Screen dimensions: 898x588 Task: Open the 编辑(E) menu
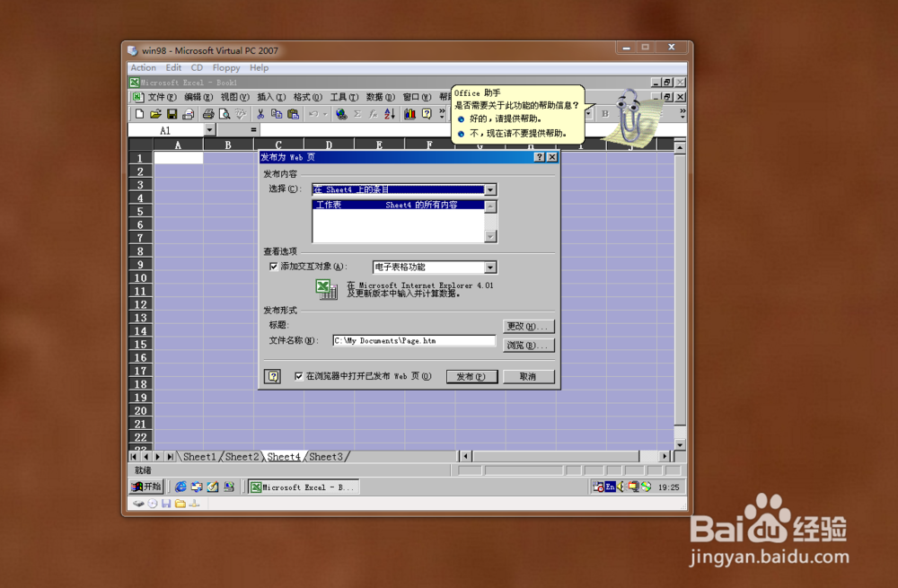198,97
